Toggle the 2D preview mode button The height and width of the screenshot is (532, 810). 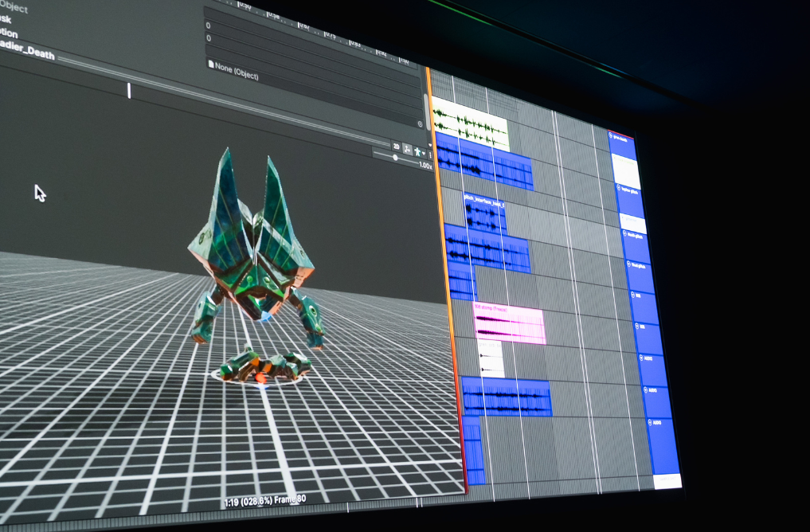(x=396, y=147)
